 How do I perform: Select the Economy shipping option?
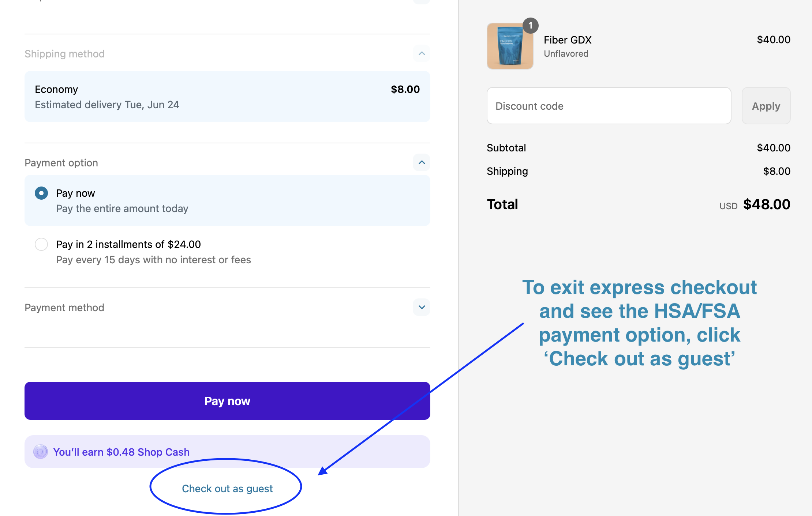227,97
